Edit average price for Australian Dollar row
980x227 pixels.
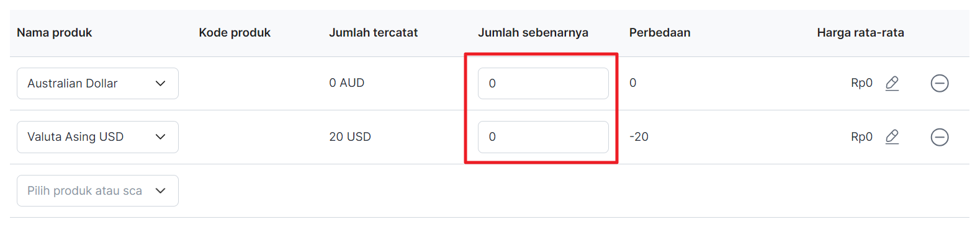(x=892, y=83)
